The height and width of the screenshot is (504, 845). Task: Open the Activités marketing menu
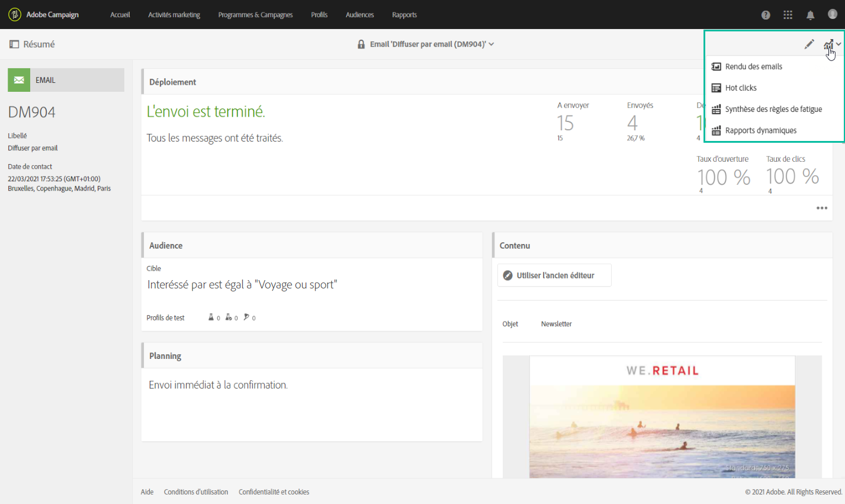[x=174, y=15]
